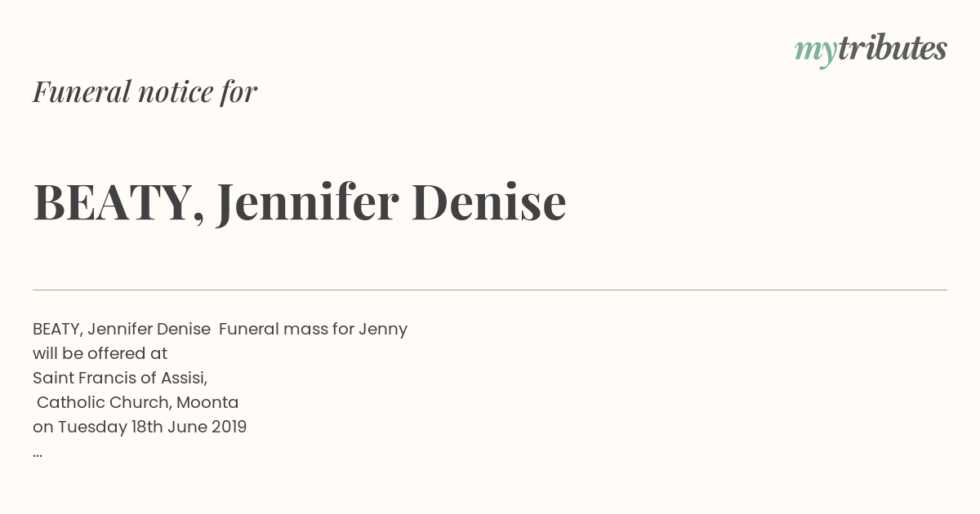980x514 pixels.
Task: Click the "Funeral mass for Jenny" text
Action: [313, 330]
